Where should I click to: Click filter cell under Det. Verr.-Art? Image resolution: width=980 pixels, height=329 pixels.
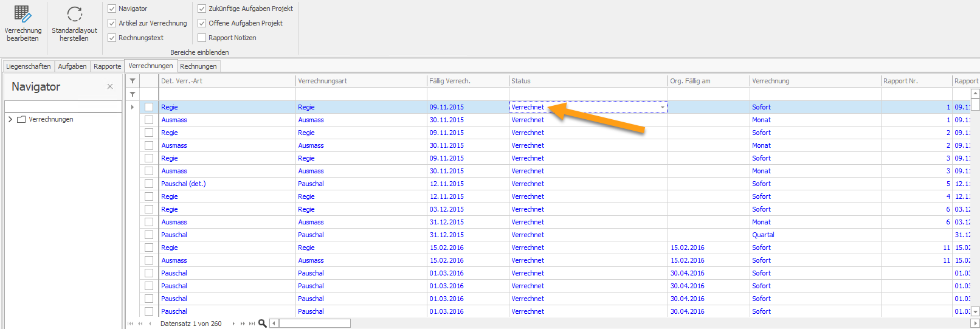[227, 94]
